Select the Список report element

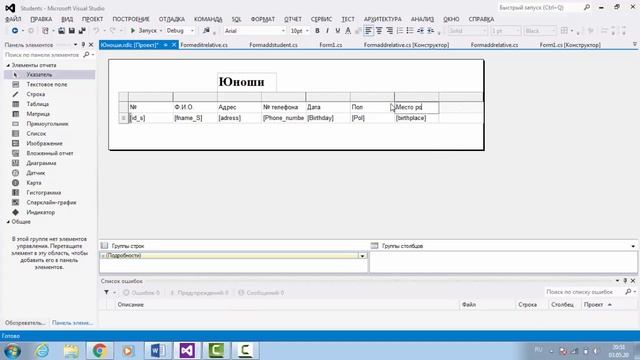point(49,133)
